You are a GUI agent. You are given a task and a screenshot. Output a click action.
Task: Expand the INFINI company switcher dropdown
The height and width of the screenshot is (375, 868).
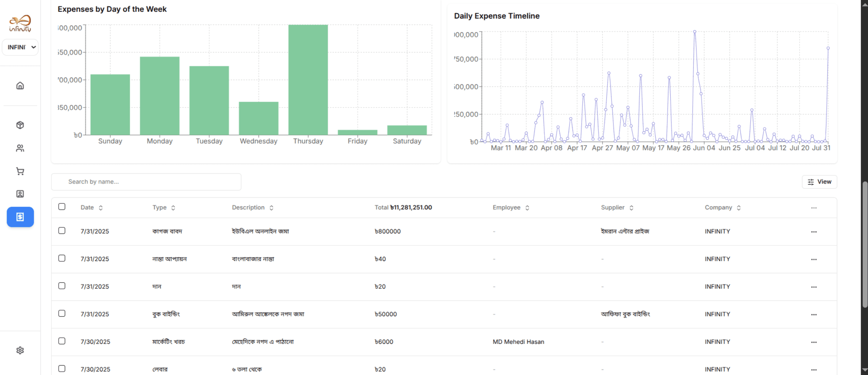pos(20,47)
